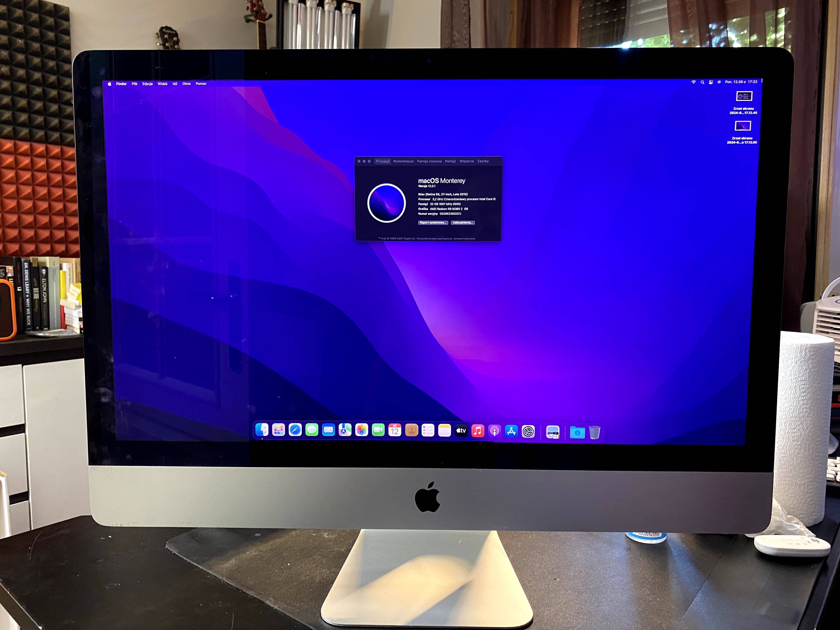Click the macOS Monterey circular logo image
The width and height of the screenshot is (840, 630).
[387, 203]
